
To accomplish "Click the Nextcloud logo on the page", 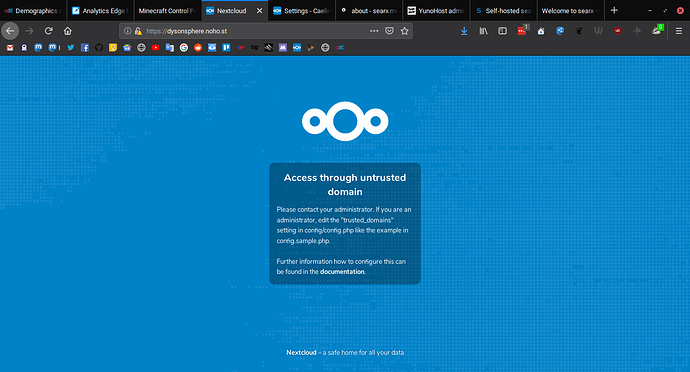I will tap(345, 121).
